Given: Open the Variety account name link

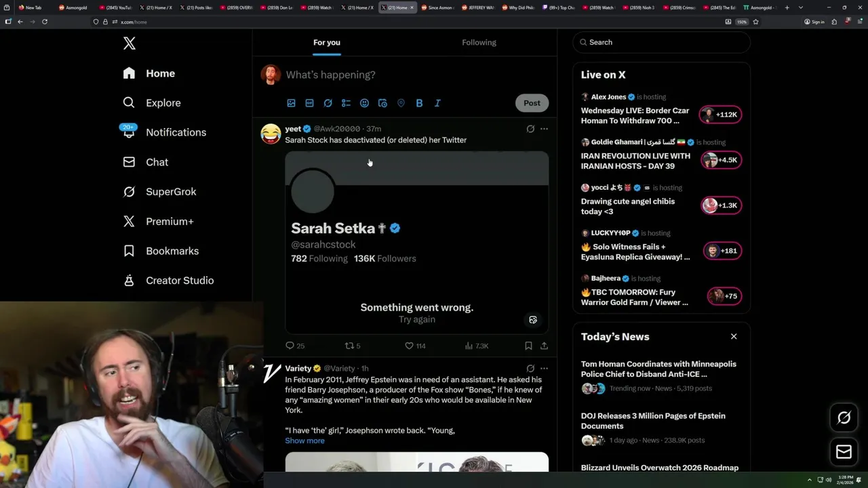Looking at the screenshot, I should point(298,369).
